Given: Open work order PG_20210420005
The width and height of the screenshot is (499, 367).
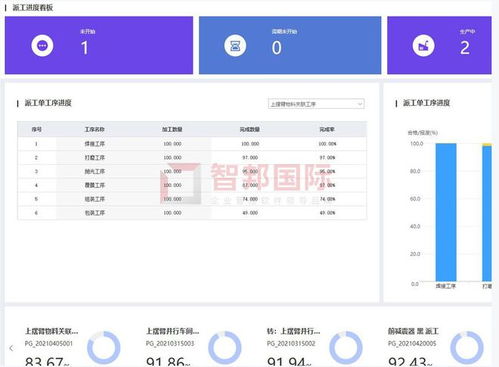Looking at the screenshot, I should pos(412,343).
